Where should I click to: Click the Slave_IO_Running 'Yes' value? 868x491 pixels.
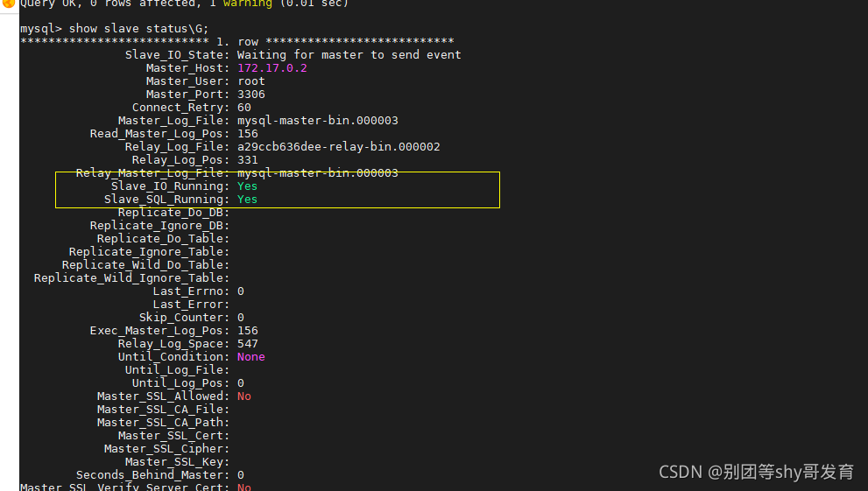click(x=247, y=186)
